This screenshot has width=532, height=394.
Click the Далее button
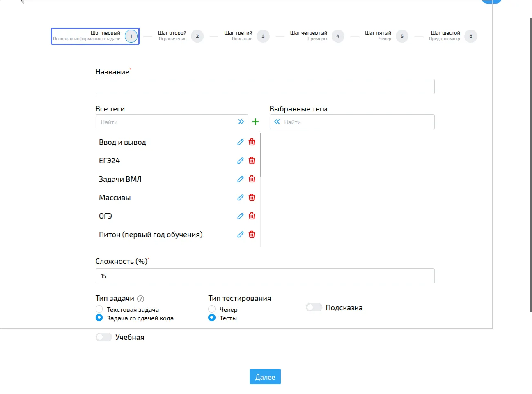click(265, 376)
